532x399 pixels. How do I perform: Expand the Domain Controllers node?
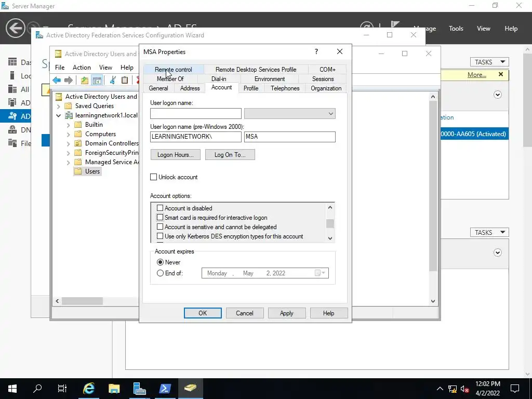coord(68,144)
